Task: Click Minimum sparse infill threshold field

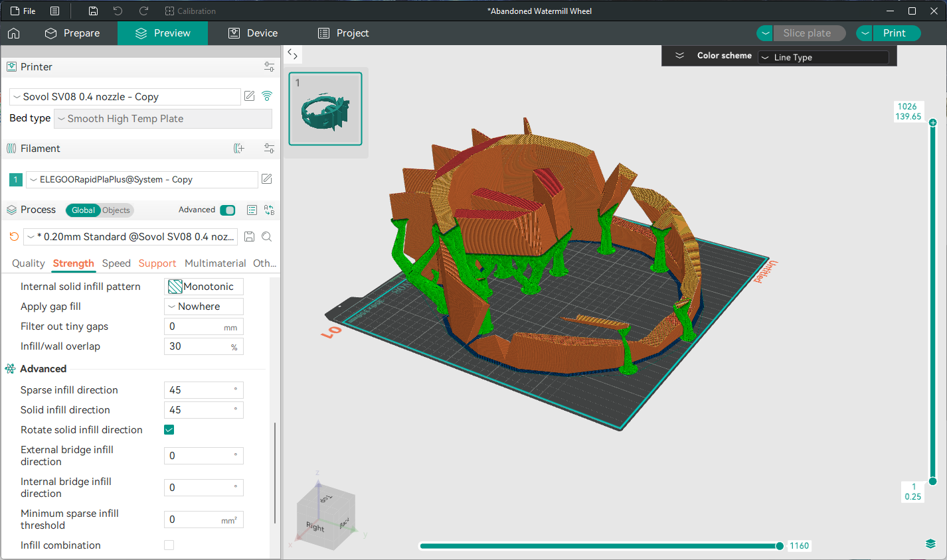Action: point(204,520)
